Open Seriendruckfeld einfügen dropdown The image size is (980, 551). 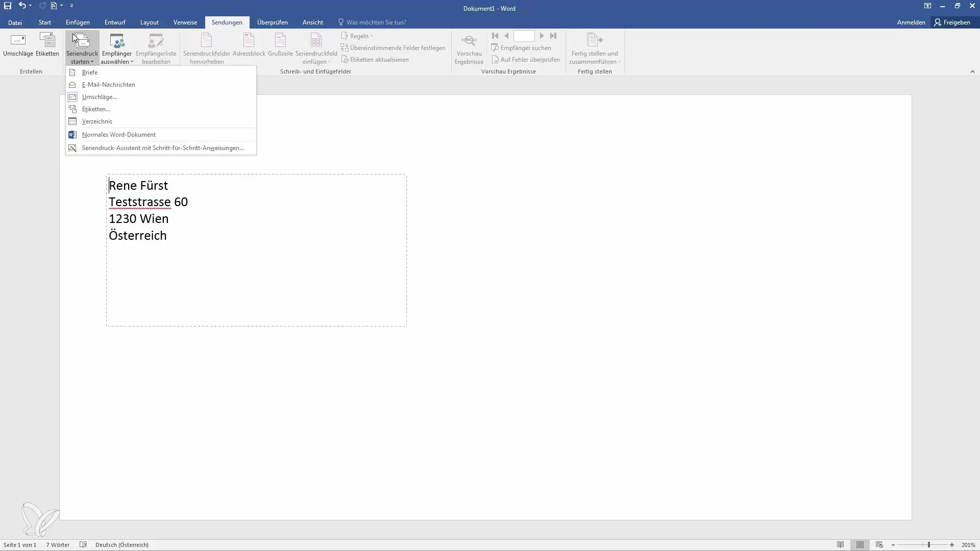[316, 48]
